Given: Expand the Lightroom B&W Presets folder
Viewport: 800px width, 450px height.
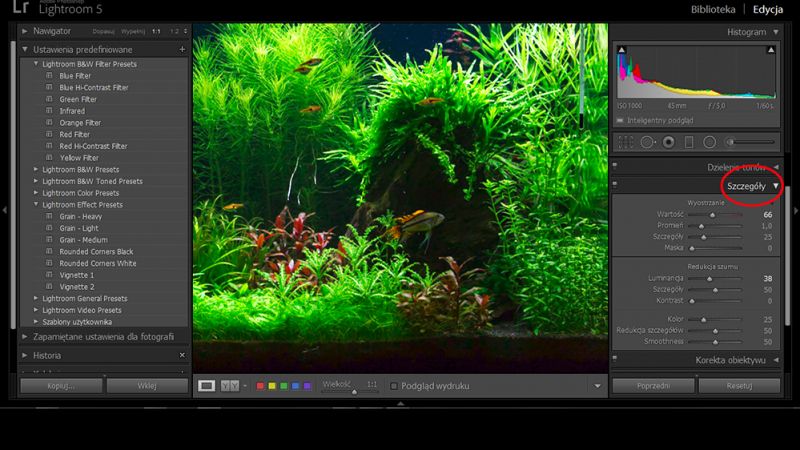Looking at the screenshot, I should 36,169.
